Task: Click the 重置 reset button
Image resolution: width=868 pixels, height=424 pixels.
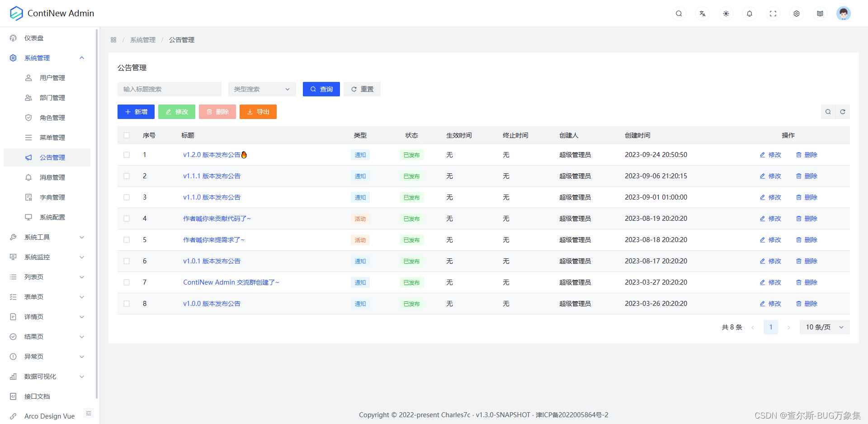Action: point(362,89)
